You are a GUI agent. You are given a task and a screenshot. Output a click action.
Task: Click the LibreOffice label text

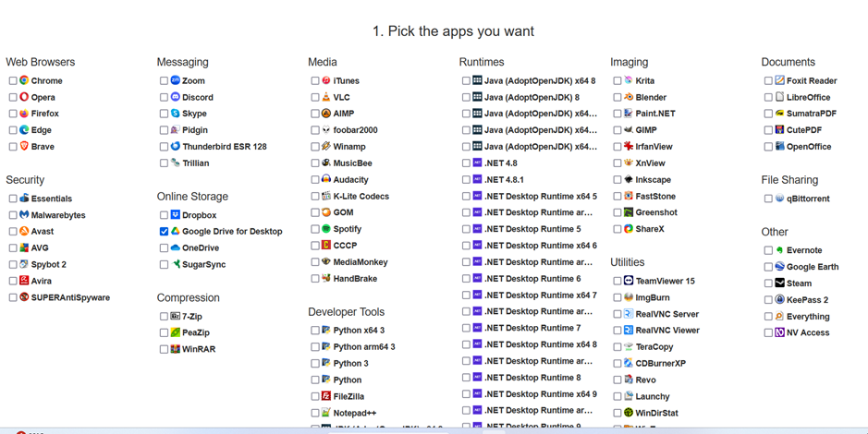(x=808, y=97)
